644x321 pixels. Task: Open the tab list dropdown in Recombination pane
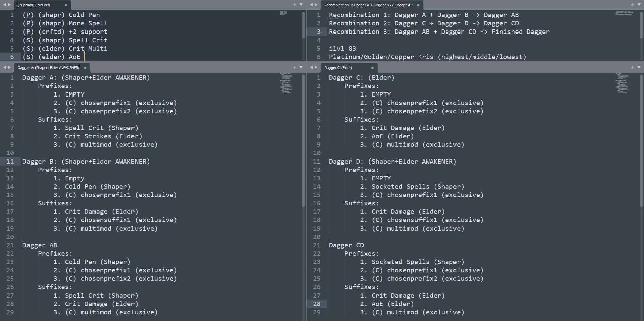pyautogui.click(x=639, y=5)
